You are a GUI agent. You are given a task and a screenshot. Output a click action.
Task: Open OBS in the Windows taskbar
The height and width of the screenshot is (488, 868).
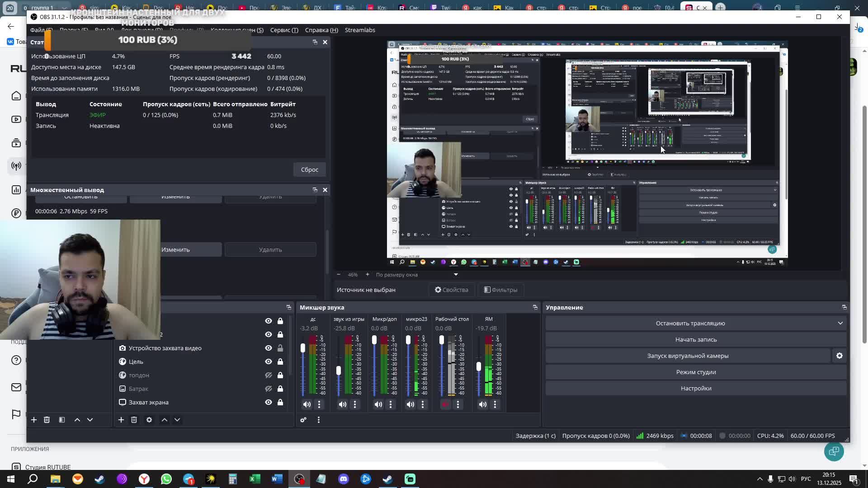click(299, 479)
